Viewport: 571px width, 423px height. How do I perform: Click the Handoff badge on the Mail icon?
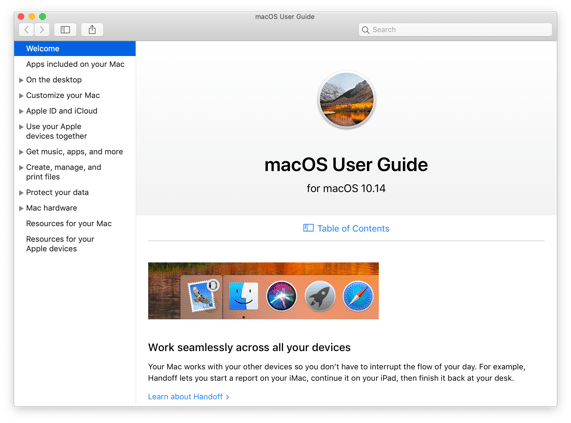coord(213,285)
